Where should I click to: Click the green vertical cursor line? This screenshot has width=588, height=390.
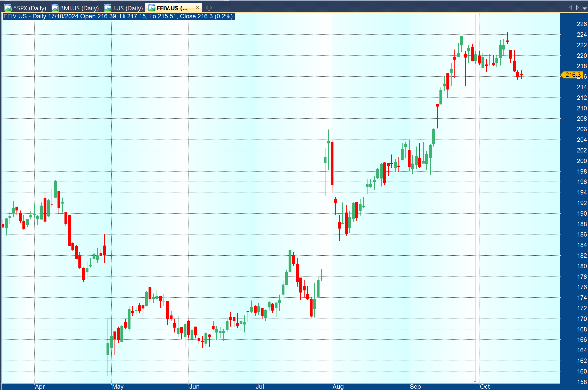(476, 198)
